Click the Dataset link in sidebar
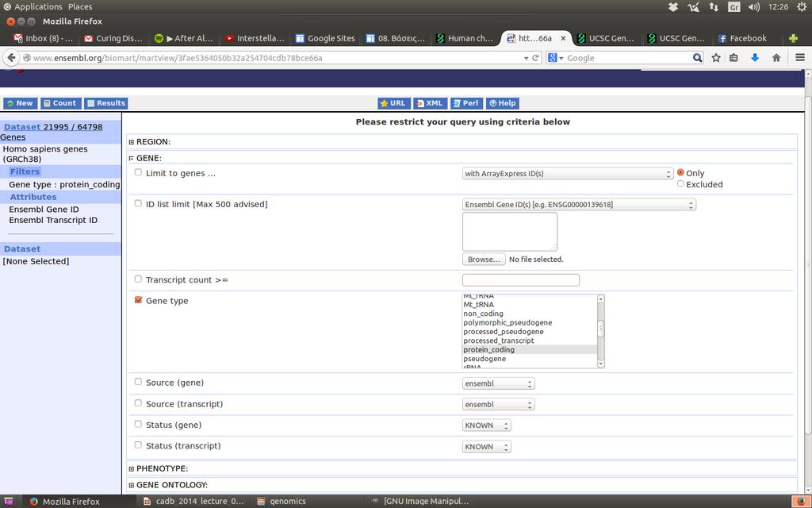The image size is (812, 508). (x=22, y=127)
